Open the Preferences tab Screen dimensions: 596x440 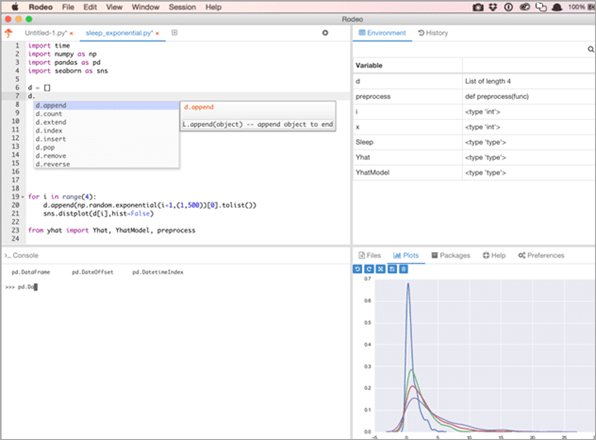coord(541,255)
